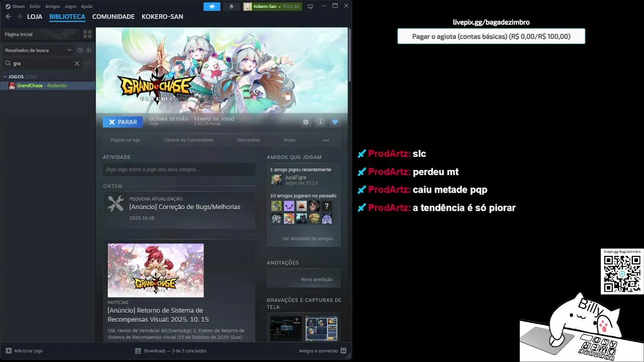
Task: Open Página na loja link
Action: 125,140
